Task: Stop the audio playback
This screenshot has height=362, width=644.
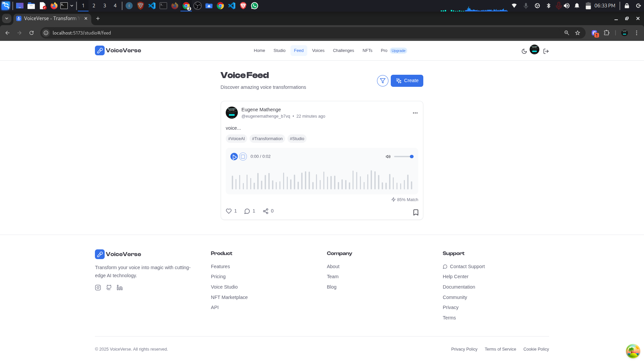Action: pos(243,157)
